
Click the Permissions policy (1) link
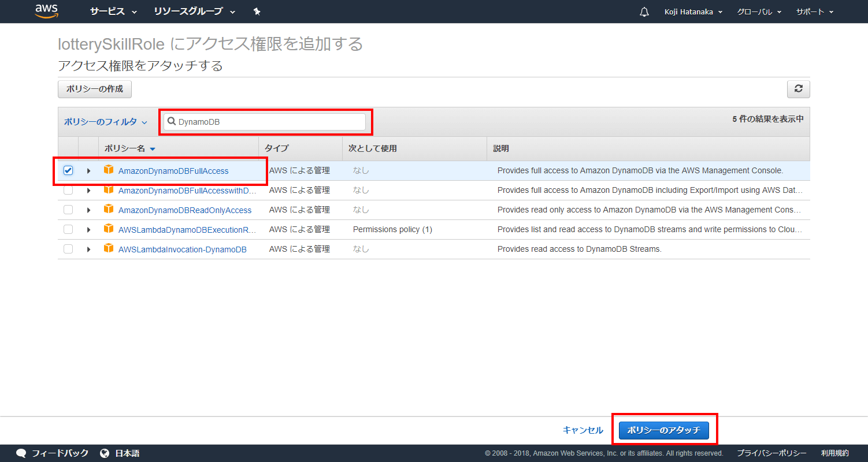click(x=392, y=229)
